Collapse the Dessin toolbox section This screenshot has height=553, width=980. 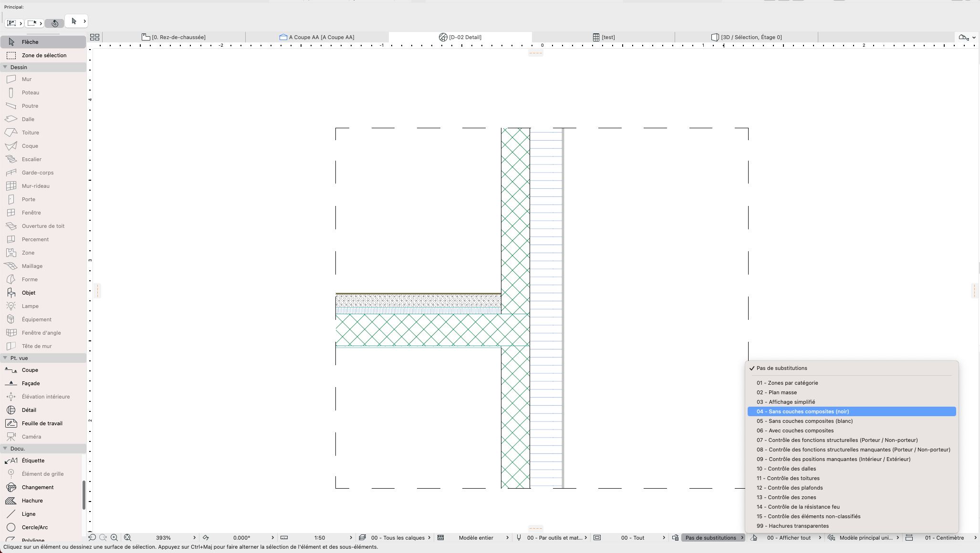(5, 67)
